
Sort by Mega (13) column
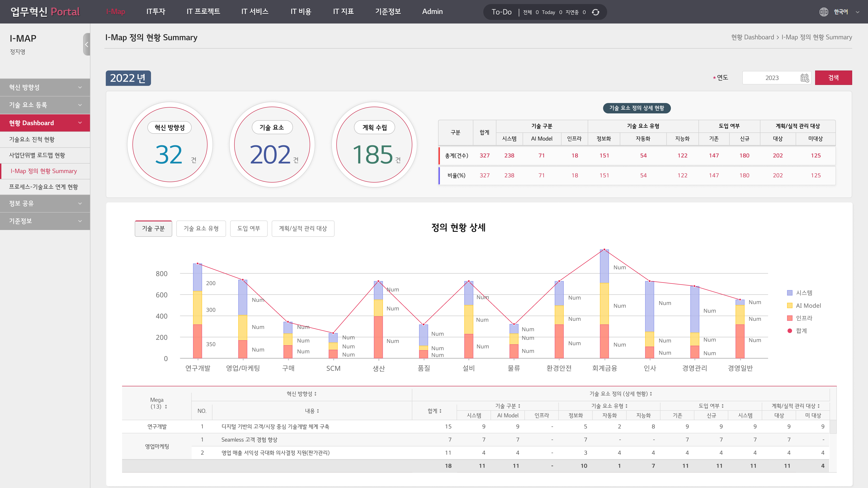point(166,406)
